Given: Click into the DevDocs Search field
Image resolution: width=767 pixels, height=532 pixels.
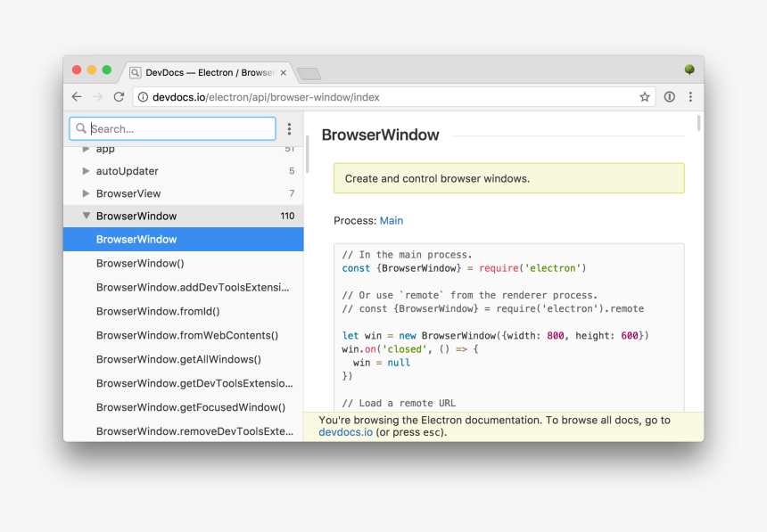Looking at the screenshot, I should coord(178,129).
